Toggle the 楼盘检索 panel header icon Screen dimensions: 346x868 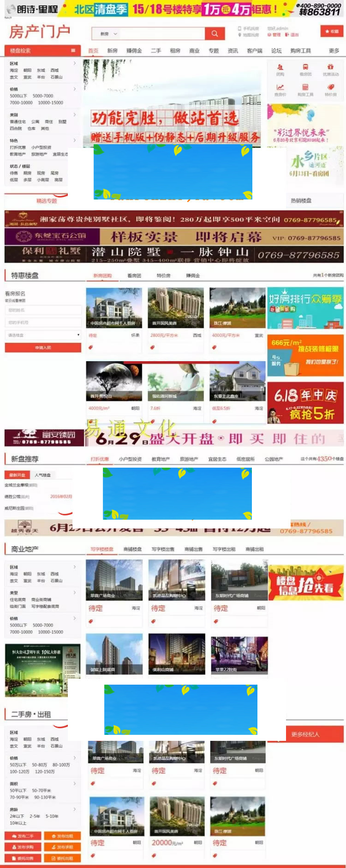(x=73, y=50)
